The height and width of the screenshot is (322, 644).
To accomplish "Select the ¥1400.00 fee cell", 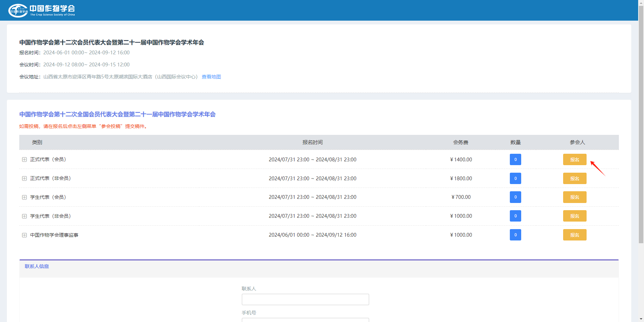I will [461, 160].
